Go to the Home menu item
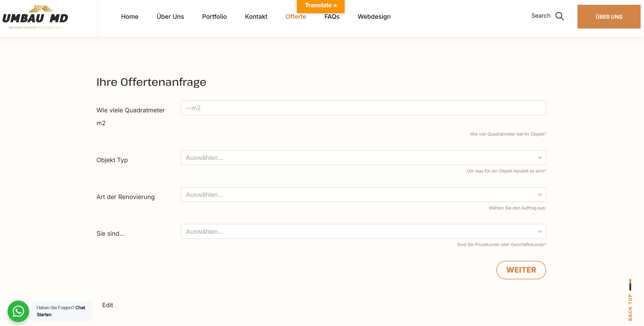 coord(129,17)
